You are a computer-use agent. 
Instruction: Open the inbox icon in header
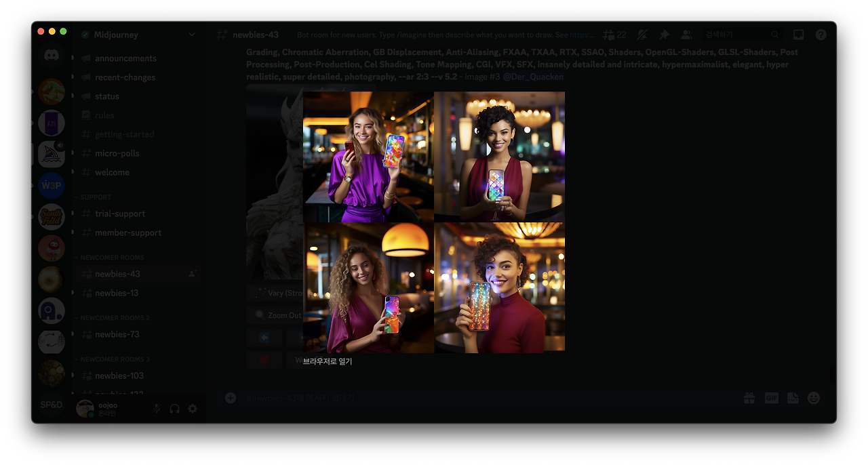(799, 35)
